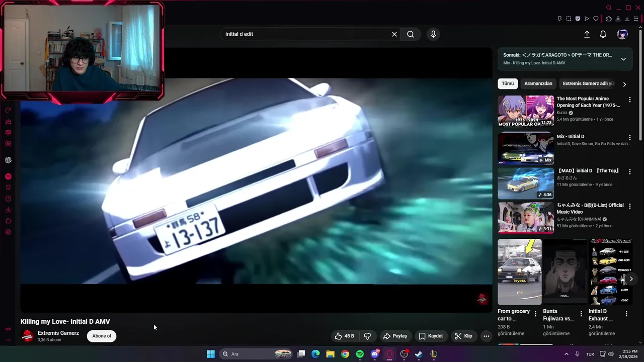Open options for Initial D Exhaust short
Screen dimensions: 644x362
pyautogui.click(x=626, y=314)
